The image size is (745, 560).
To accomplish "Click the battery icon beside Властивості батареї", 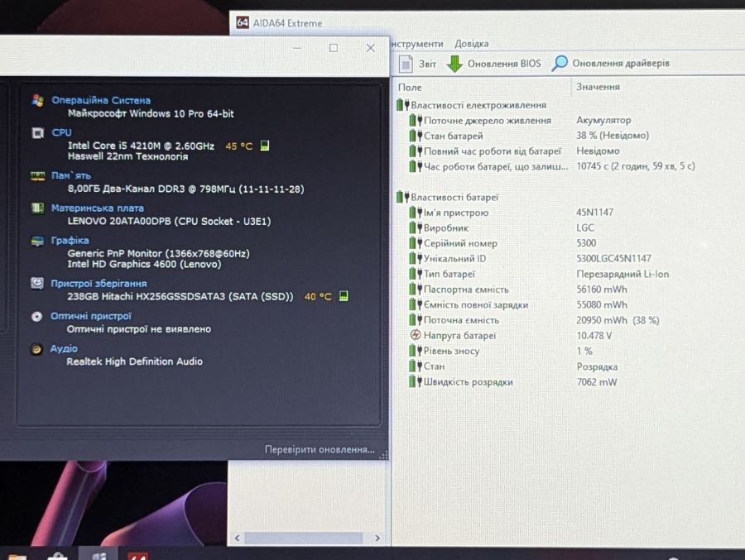I will (403, 197).
